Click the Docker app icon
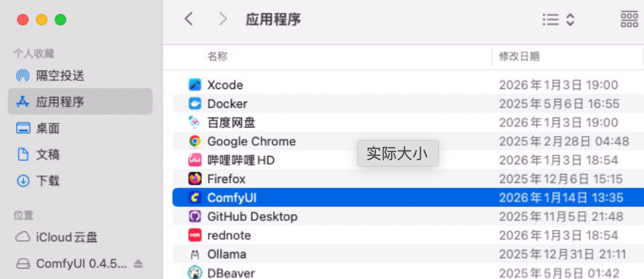 [195, 104]
